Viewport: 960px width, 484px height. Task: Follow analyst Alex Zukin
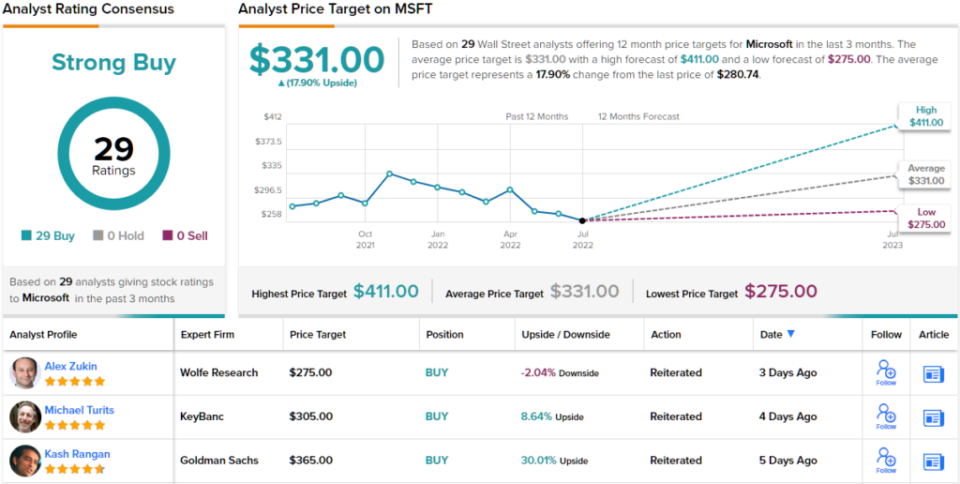(x=885, y=372)
